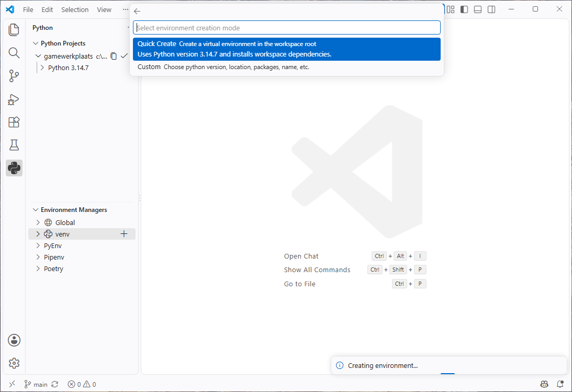Open the Customize Layout icon

point(451,9)
